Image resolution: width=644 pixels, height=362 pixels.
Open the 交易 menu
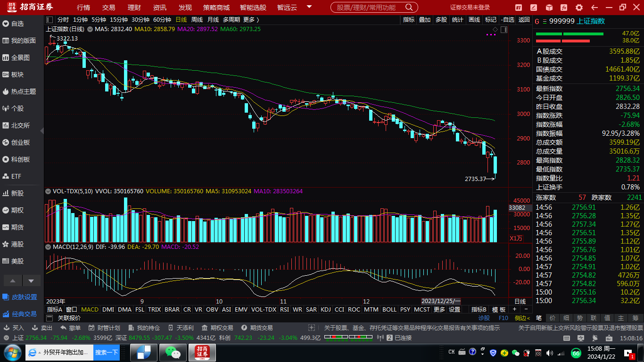109,8
